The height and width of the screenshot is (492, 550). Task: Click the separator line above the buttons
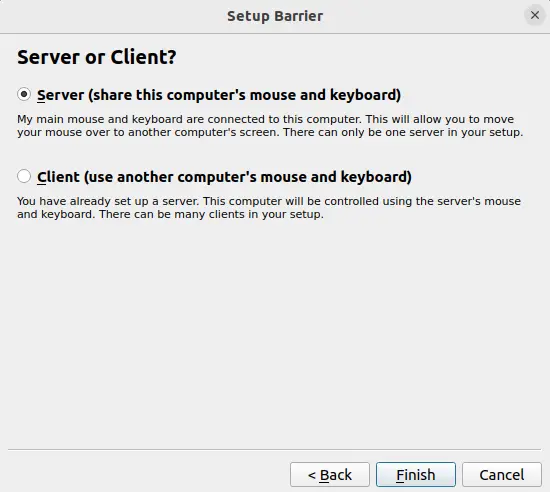tap(275, 449)
